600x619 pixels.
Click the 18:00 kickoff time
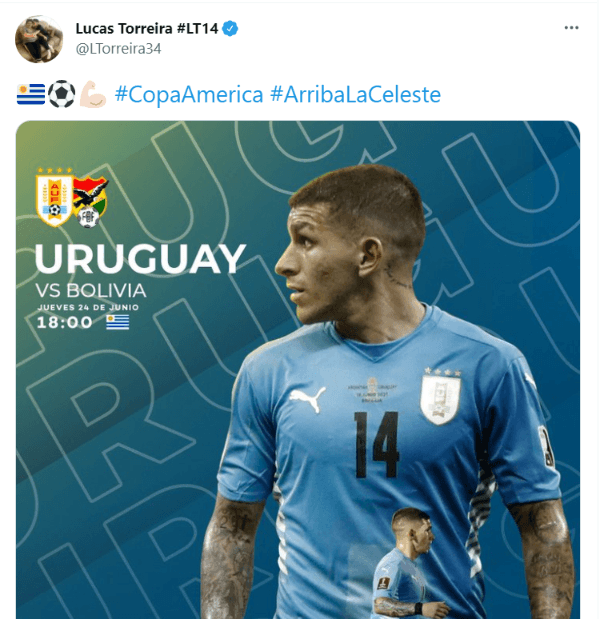tap(65, 323)
